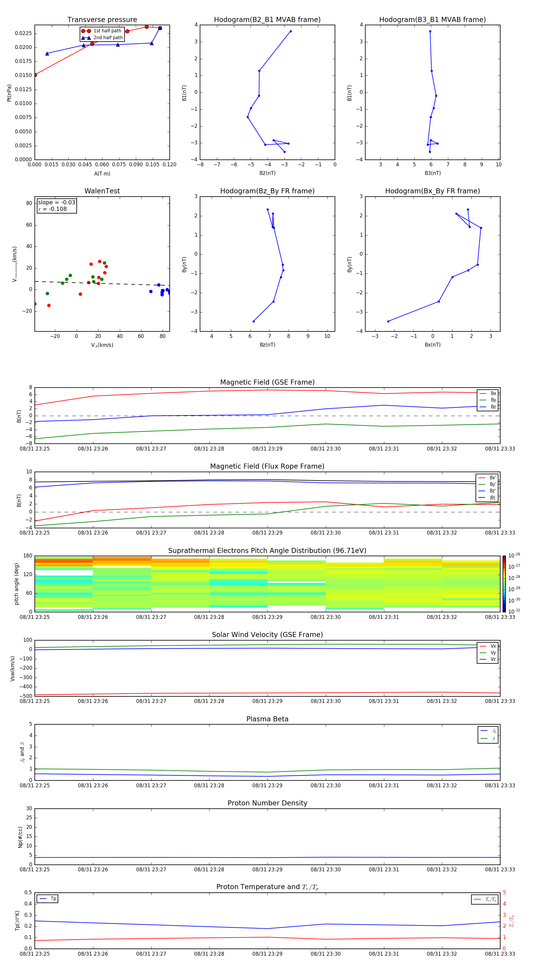
Task: Click the "Magnetic Field (Flux Rope Frame)" title
Action: [x=267, y=467]
